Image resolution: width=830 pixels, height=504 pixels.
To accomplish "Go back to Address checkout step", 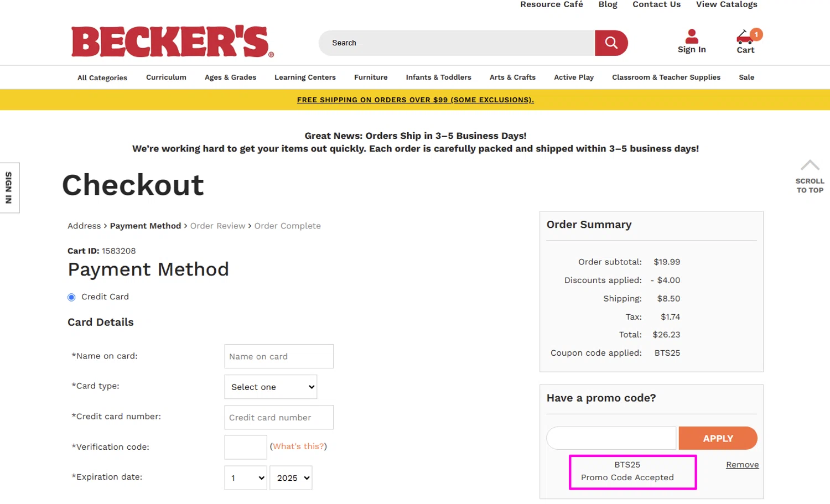I will pos(84,226).
